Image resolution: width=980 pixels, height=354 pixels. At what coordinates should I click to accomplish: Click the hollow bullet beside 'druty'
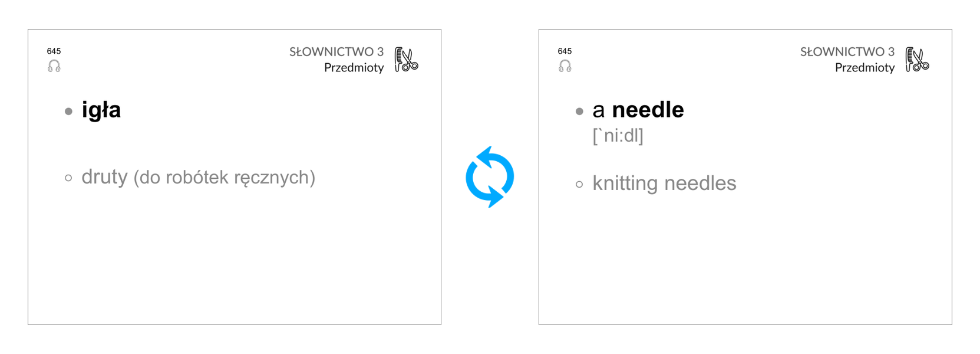point(68,178)
